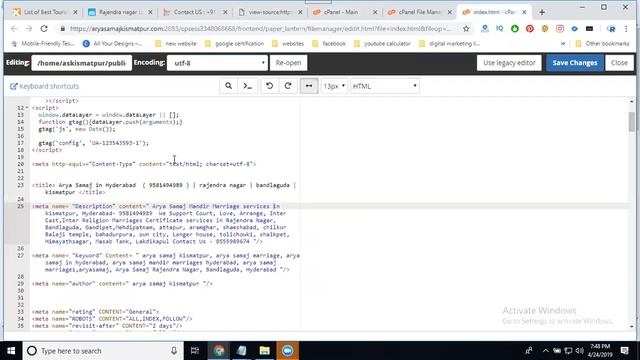Open Zoom app from taskbar
This screenshot has height=360, width=640.
287,351
